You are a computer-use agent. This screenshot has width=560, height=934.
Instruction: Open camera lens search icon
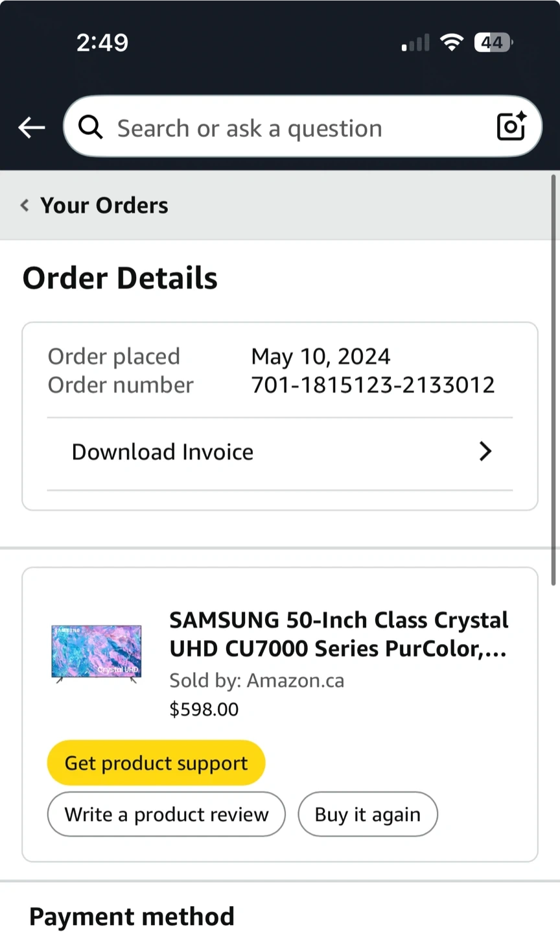pos(511,126)
